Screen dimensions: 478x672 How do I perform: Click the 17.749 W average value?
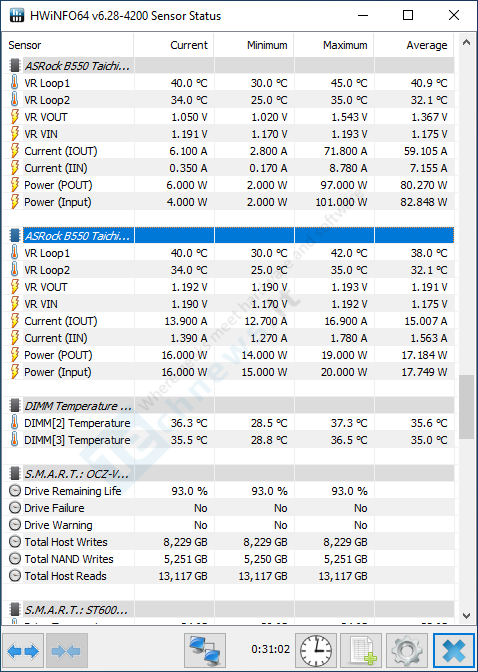tap(424, 372)
